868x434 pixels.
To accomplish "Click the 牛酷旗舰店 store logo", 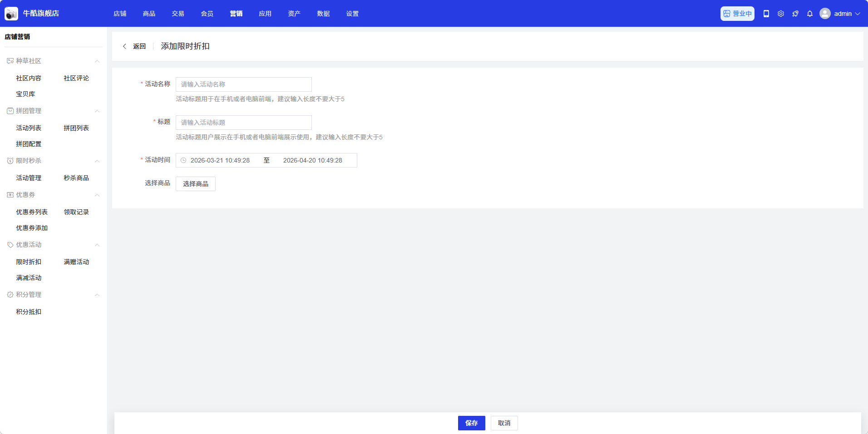I will tap(11, 14).
